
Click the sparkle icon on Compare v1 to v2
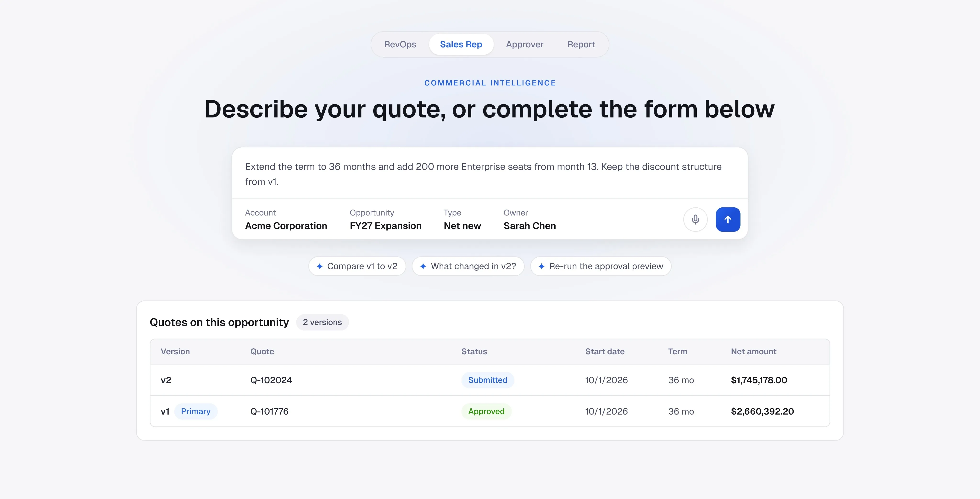[320, 266]
